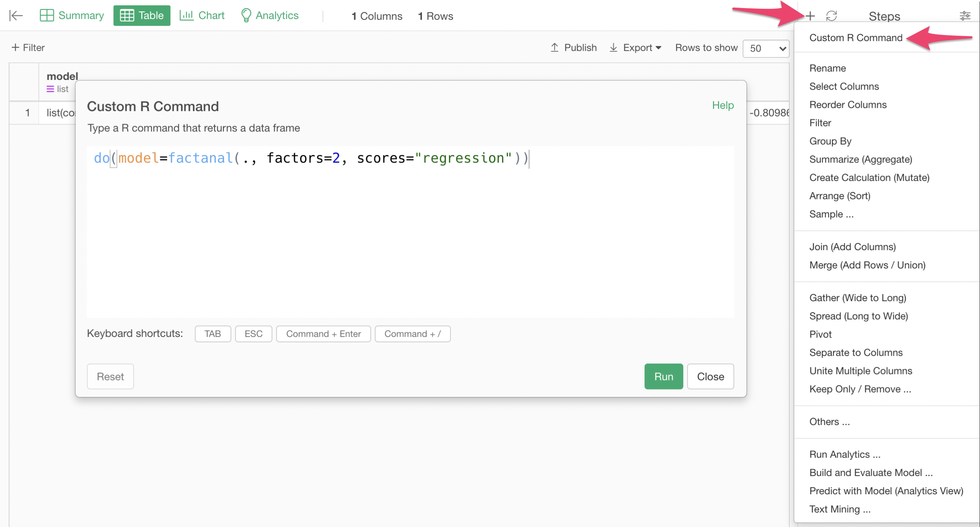This screenshot has height=527, width=980.
Task: Expand the Export dropdown
Action: (636, 48)
